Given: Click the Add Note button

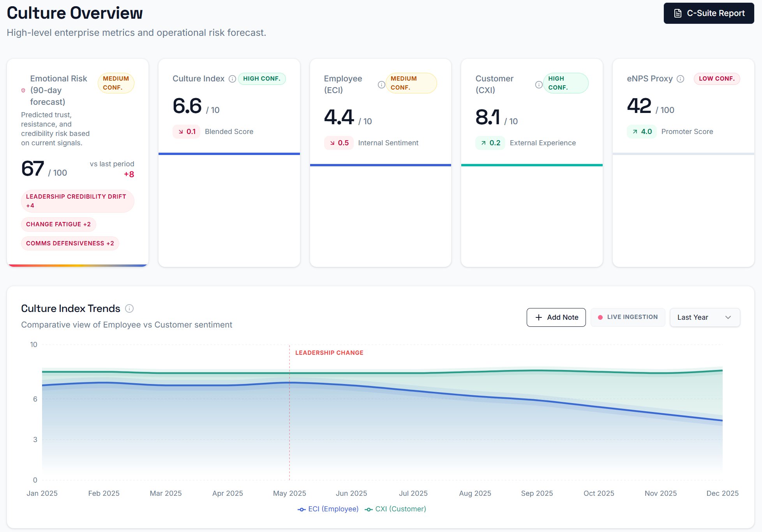Looking at the screenshot, I should pyautogui.click(x=556, y=317).
